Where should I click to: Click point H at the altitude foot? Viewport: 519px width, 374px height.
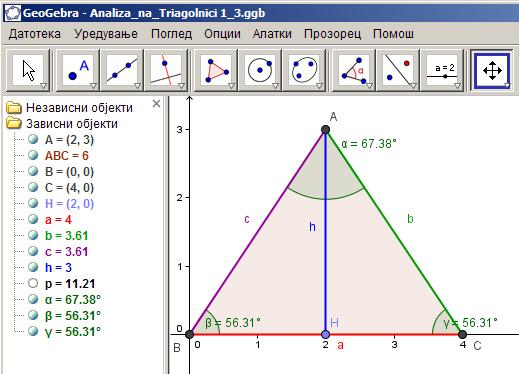(326, 334)
